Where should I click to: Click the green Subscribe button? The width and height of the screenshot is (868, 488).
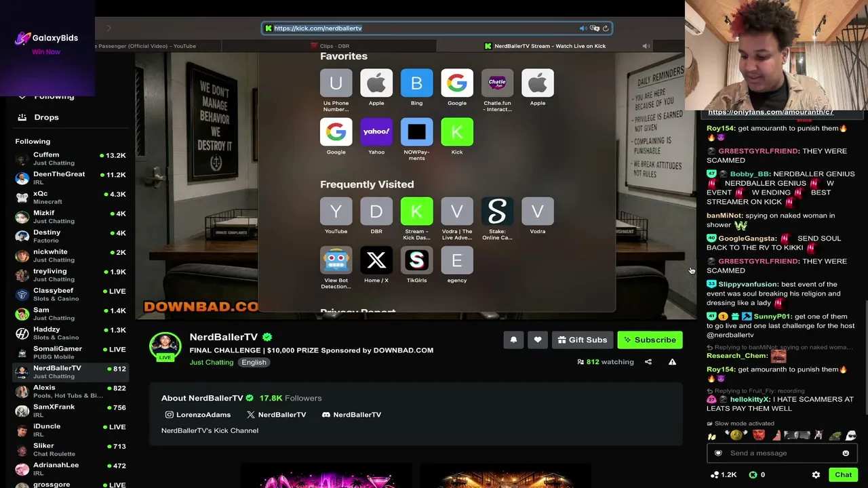point(650,340)
